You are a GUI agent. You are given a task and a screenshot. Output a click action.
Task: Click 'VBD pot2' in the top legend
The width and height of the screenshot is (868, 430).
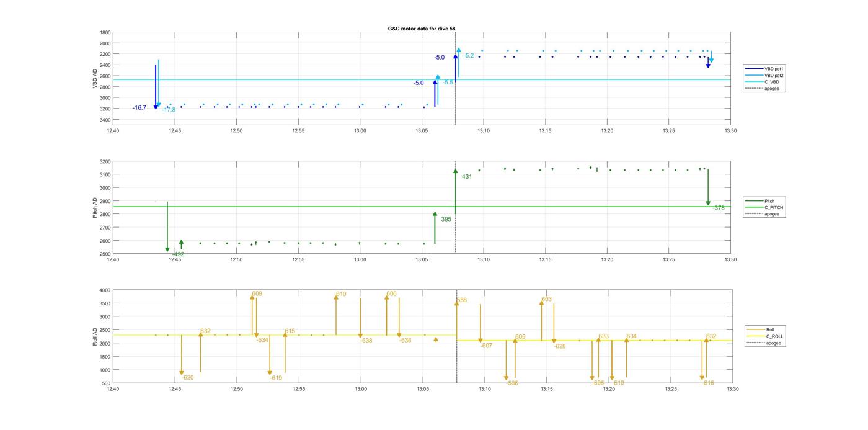coord(774,75)
